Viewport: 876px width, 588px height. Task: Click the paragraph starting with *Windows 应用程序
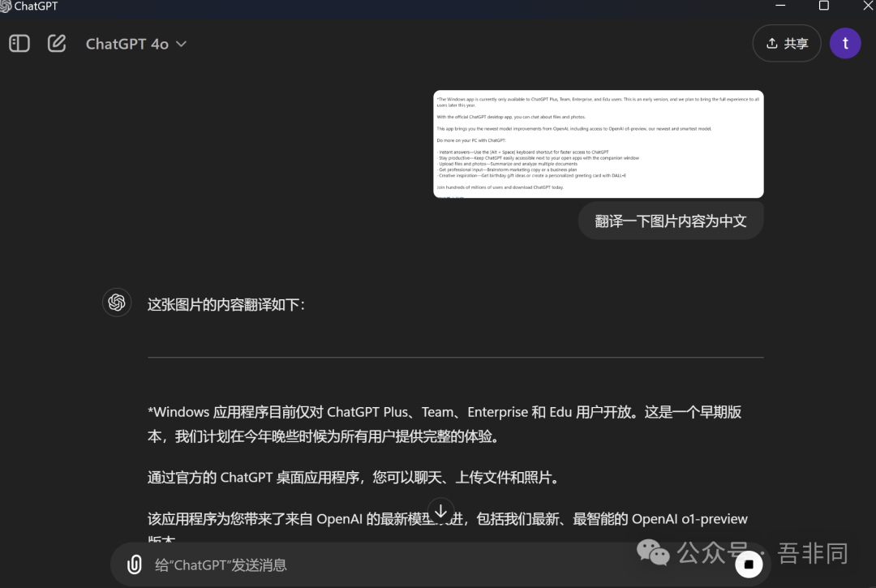pyautogui.click(x=444, y=424)
